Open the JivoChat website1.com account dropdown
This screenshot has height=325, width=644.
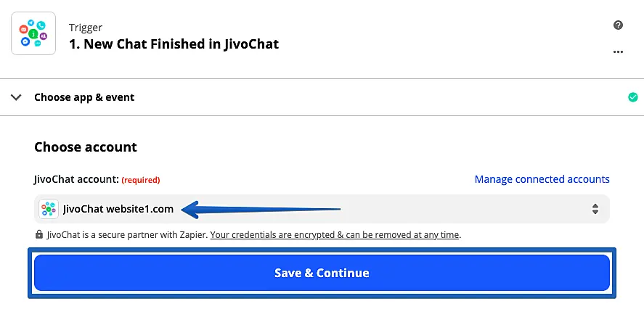[x=322, y=209]
